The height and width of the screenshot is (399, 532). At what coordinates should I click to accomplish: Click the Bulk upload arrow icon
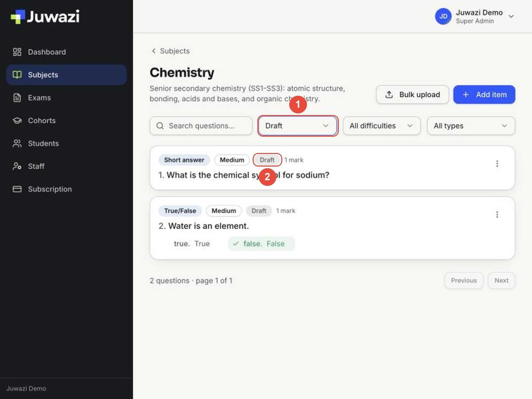[389, 95]
